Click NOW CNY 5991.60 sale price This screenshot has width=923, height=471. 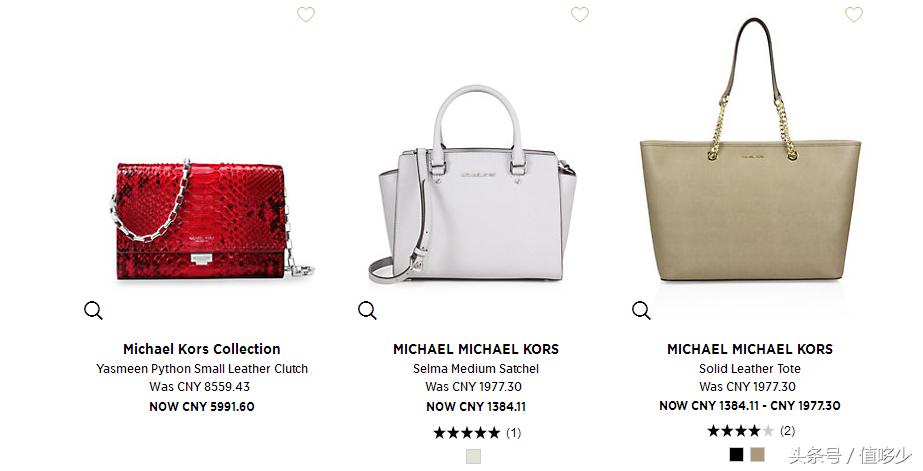pos(202,407)
